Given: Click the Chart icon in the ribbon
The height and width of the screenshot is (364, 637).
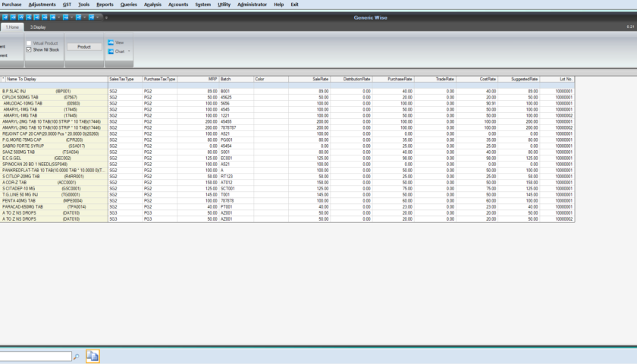Looking at the screenshot, I should pos(111,52).
